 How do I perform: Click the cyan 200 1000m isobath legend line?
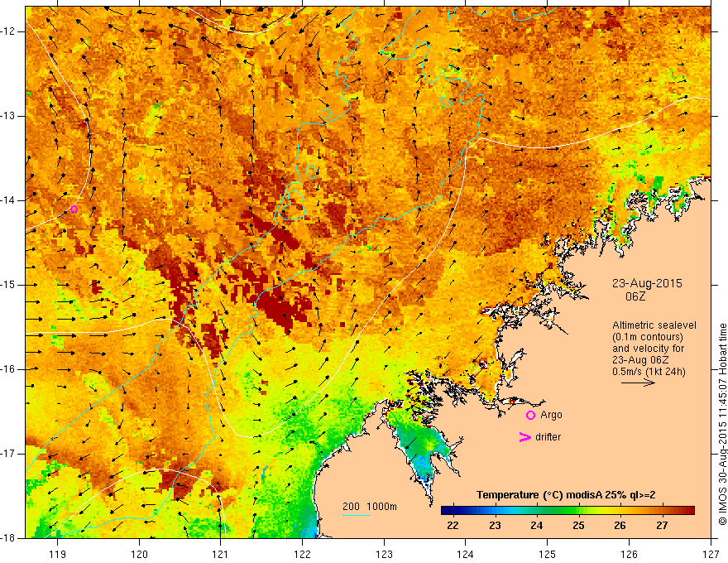(357, 515)
